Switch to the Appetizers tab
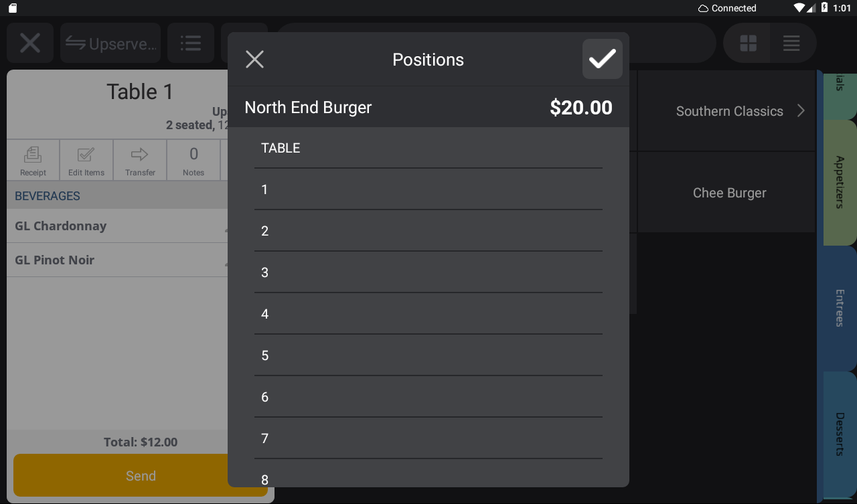The image size is (857, 504). click(x=840, y=182)
